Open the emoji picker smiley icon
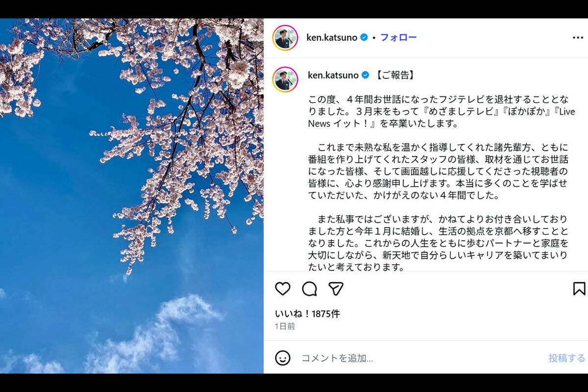The width and height of the screenshot is (588, 392). coord(283,358)
